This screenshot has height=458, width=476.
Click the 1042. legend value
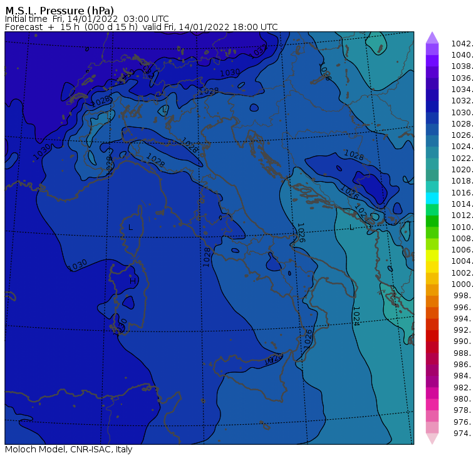tap(462, 44)
